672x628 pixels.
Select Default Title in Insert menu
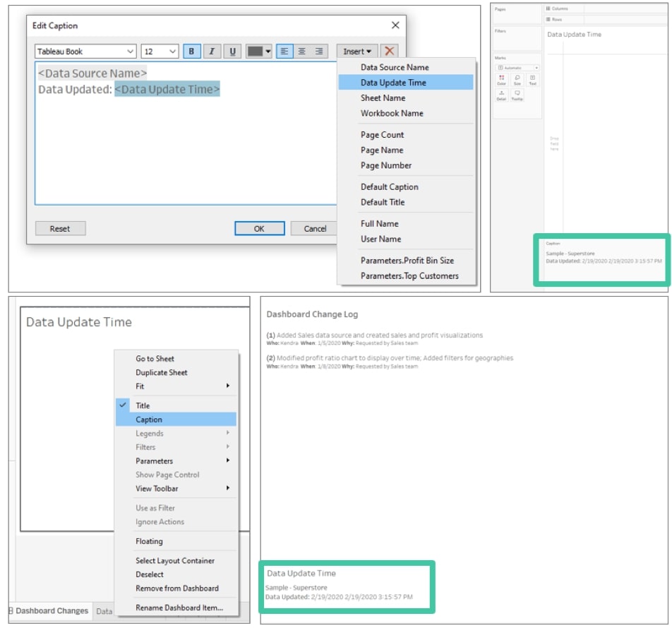406,202
